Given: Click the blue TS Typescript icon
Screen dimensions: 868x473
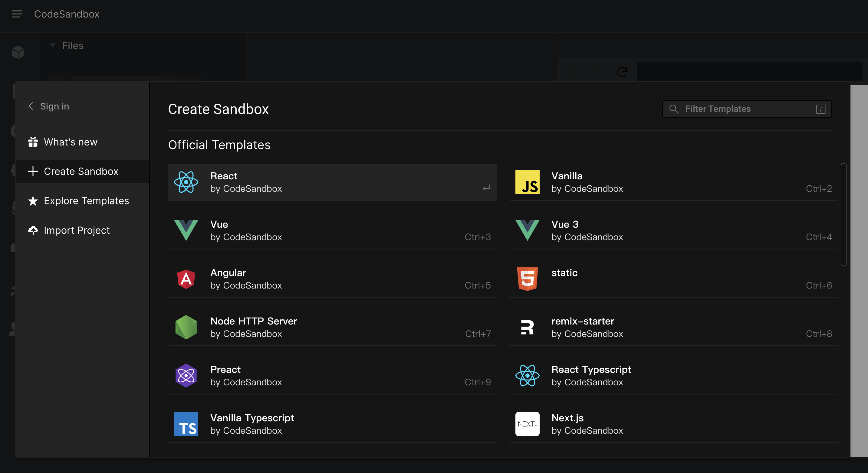Looking at the screenshot, I should pyautogui.click(x=186, y=424).
